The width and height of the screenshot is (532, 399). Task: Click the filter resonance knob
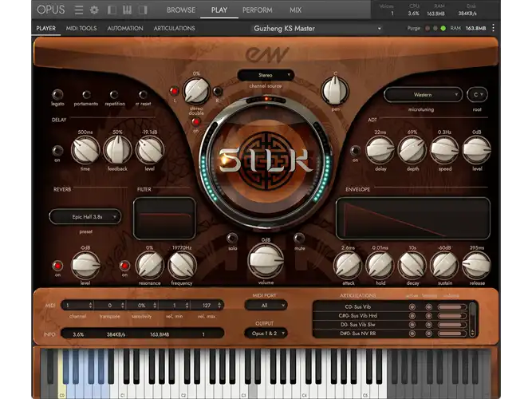[150, 265]
